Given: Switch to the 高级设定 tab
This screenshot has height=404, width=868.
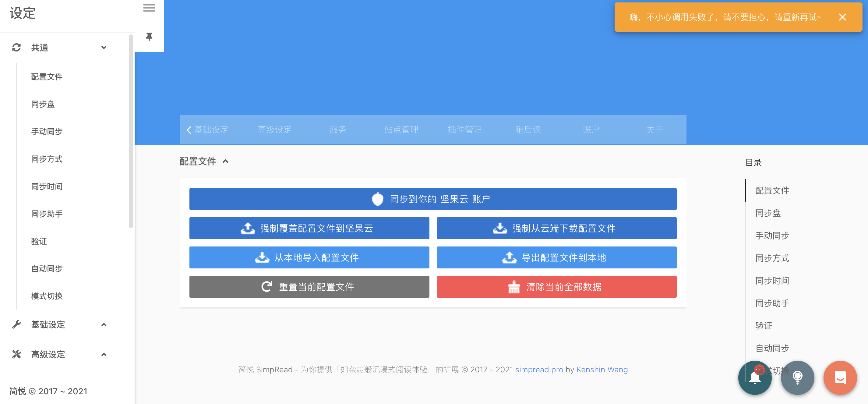Looking at the screenshot, I should pyautogui.click(x=275, y=130).
